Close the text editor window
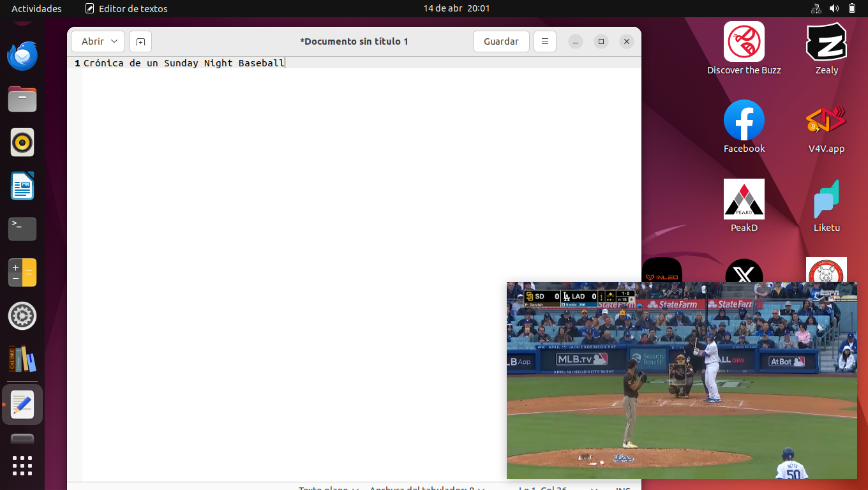This screenshot has height=490, width=868. pyautogui.click(x=627, y=41)
